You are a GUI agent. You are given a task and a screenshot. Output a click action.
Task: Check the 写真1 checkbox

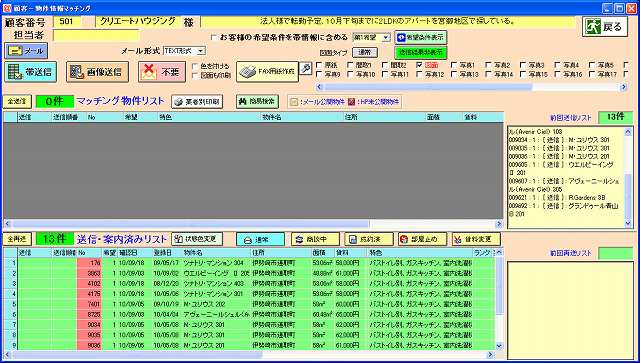tap(454, 65)
